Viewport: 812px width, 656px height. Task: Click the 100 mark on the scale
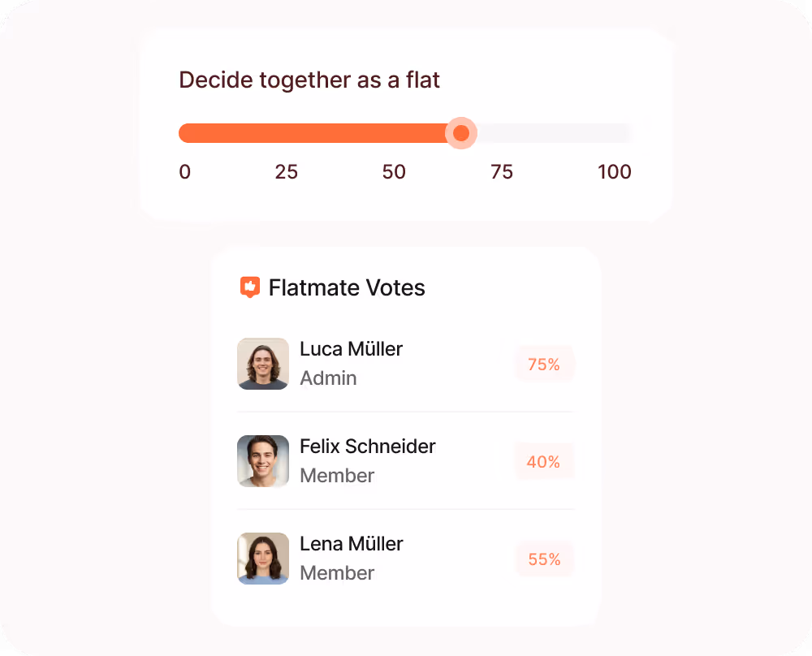coord(614,172)
